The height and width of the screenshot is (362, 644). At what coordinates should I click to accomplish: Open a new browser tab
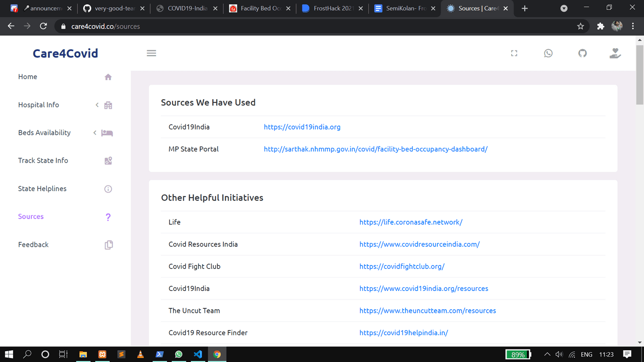(x=525, y=8)
